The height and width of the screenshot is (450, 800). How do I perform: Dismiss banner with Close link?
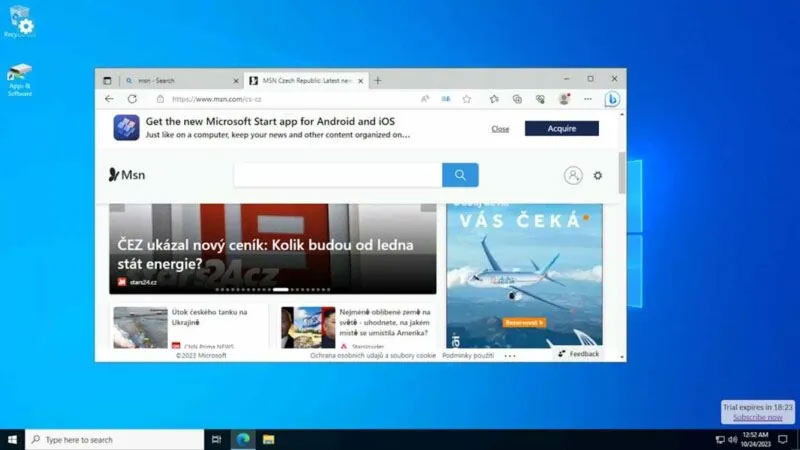[x=500, y=129]
